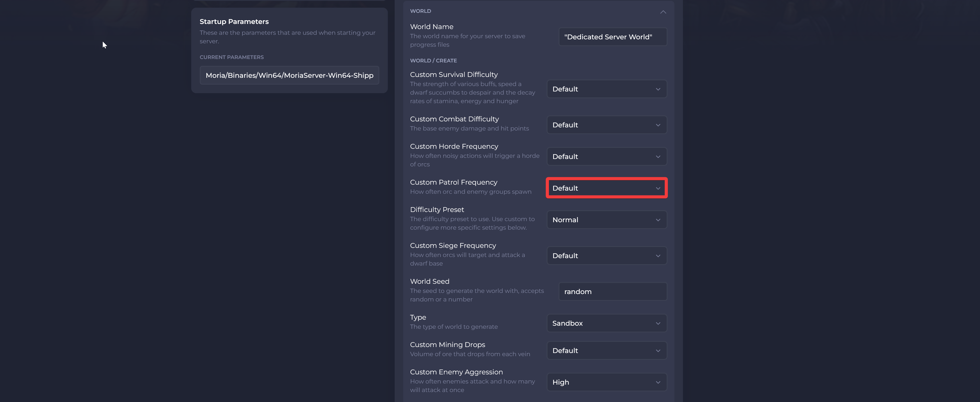The image size is (980, 402).
Task: Click 'The base enemy damage and hit points' description
Action: [469, 129]
